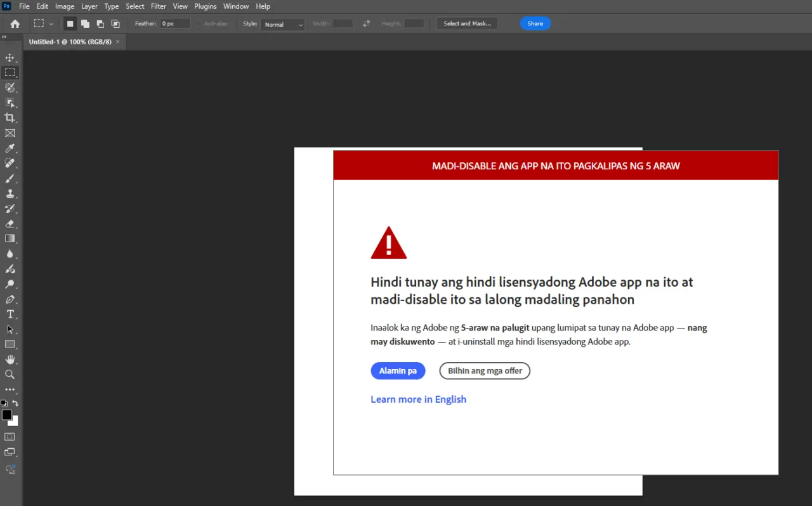Select the Path Selection tool
The image size is (812, 506).
tap(10, 330)
